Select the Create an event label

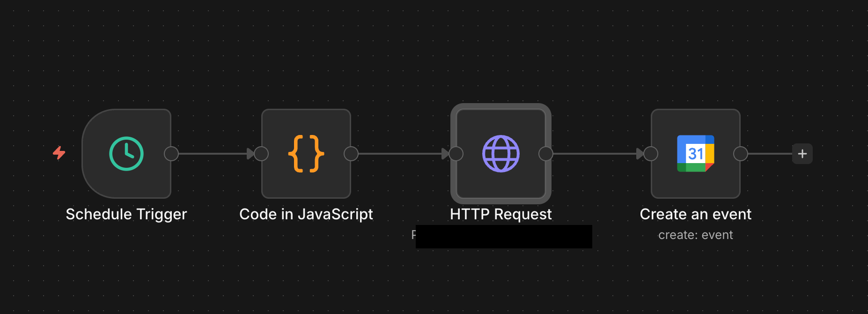(695, 214)
